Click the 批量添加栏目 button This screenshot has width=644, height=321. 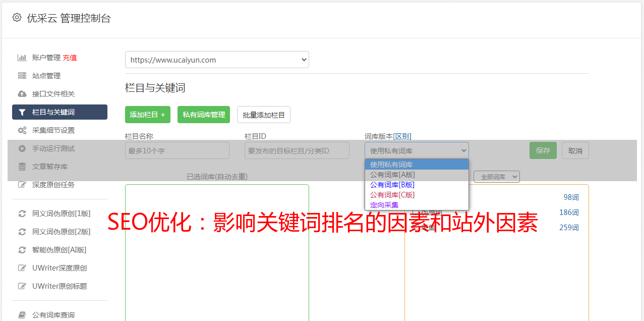264,115
